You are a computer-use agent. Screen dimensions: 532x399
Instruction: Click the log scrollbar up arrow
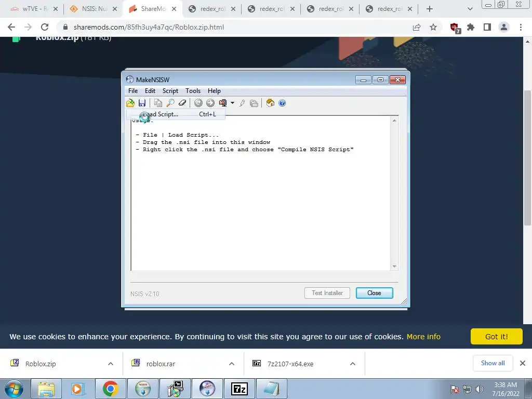click(394, 120)
